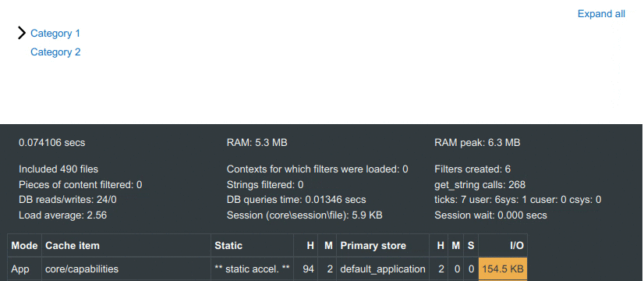Click the RAM peak: 6.3 MB text
Image resolution: width=644 pixels, height=281 pixels.
(x=477, y=143)
